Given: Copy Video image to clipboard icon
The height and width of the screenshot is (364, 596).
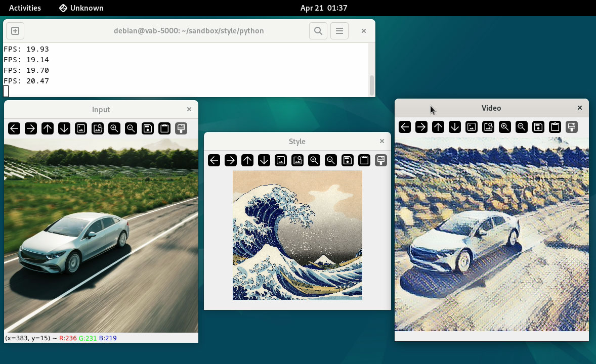Looking at the screenshot, I should pos(555,127).
